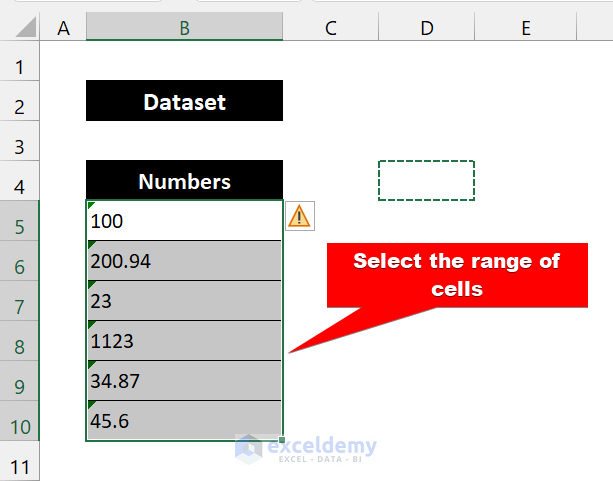
Task: Select column E header
Action: (x=526, y=27)
